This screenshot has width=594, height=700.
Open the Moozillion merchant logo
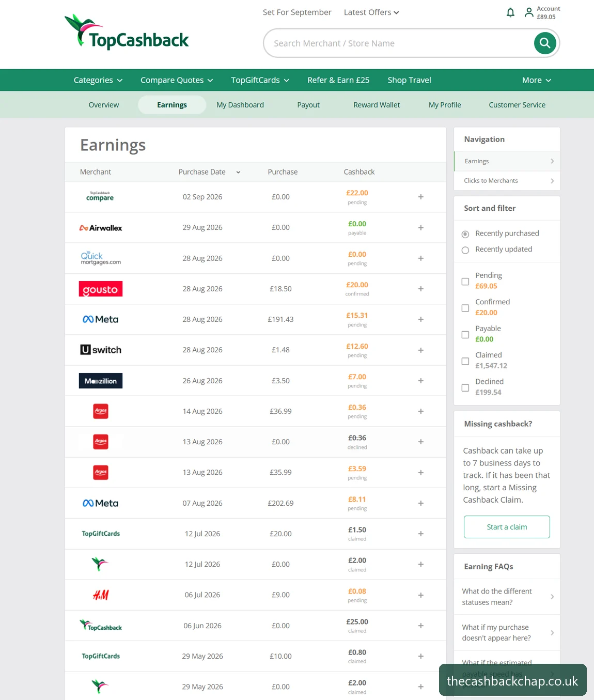[x=101, y=381]
